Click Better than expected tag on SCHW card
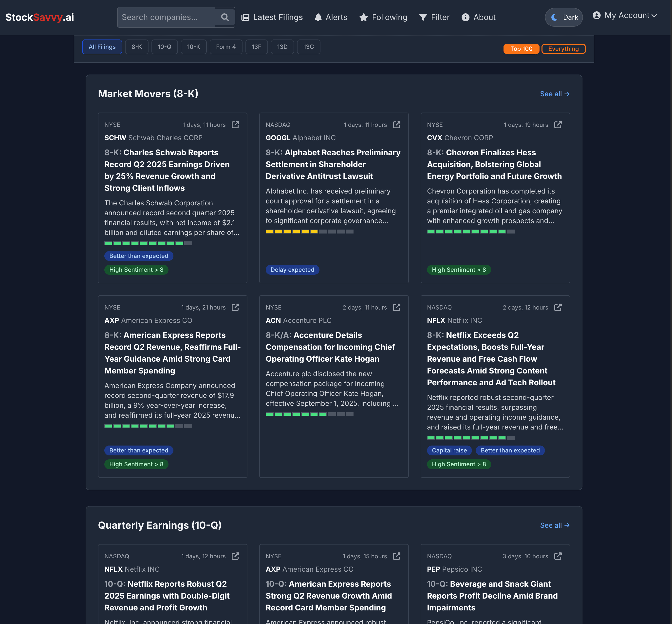This screenshot has width=672, height=624. pyautogui.click(x=139, y=256)
